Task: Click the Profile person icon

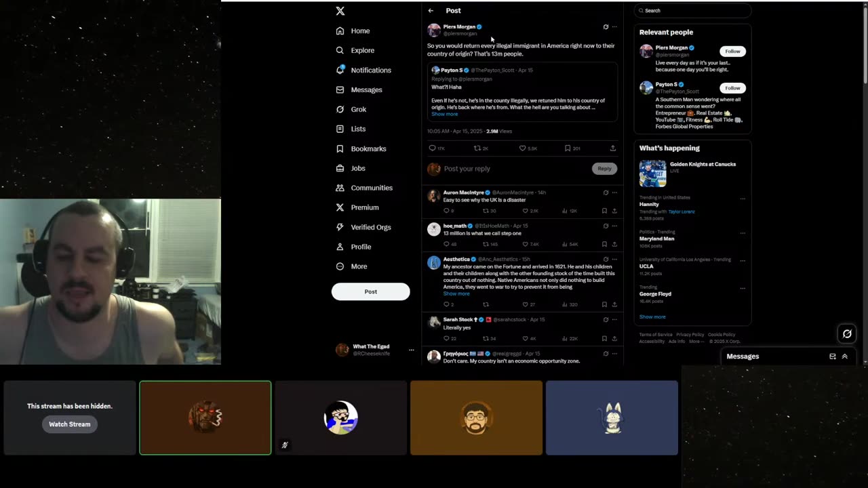Action: (340, 247)
